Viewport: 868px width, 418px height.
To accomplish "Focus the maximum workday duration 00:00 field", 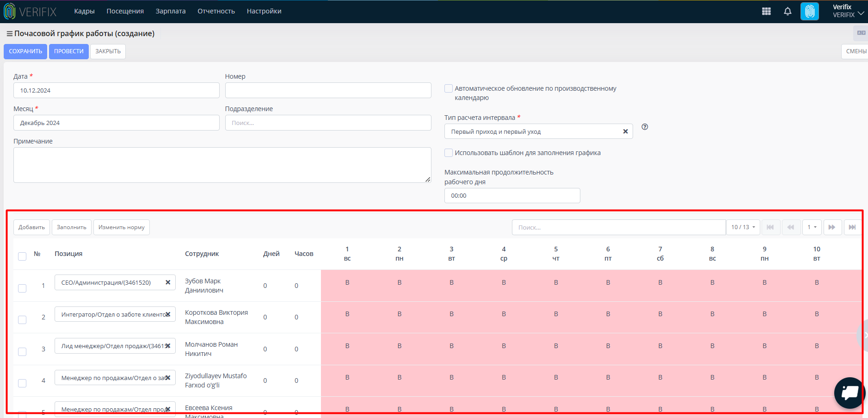I will click(x=512, y=195).
